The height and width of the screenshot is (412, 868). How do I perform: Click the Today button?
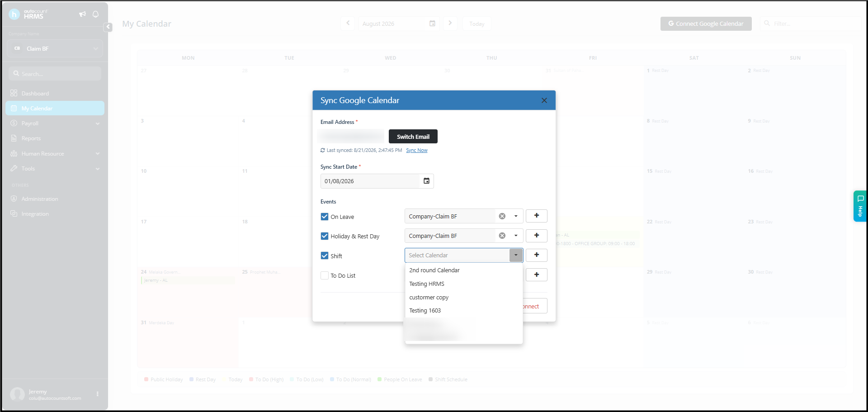pyautogui.click(x=477, y=24)
